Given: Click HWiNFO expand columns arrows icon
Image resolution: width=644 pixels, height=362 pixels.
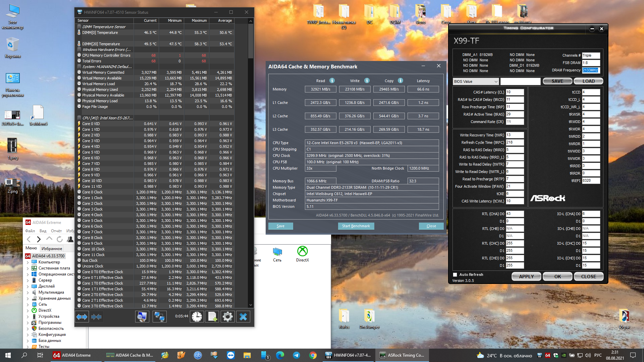Looking at the screenshot, I should pos(82,317).
